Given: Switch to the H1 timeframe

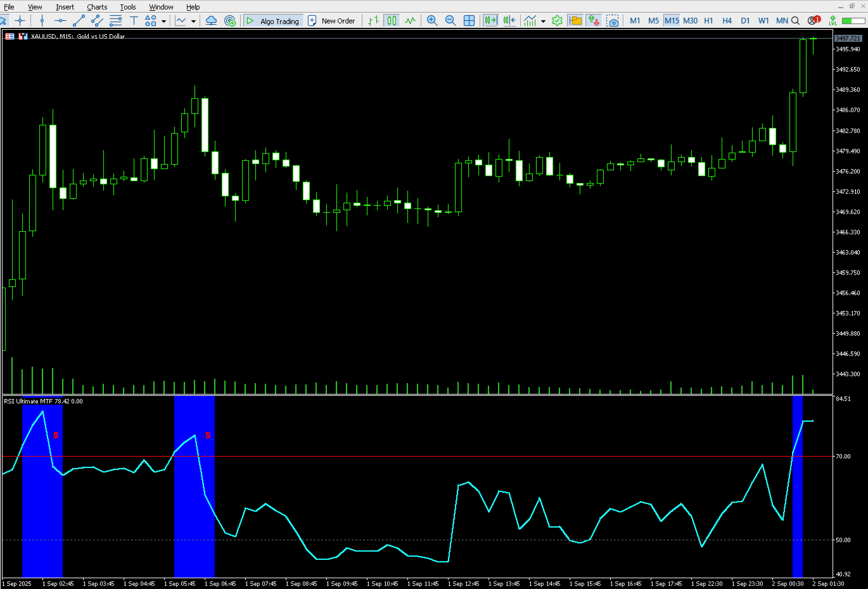Looking at the screenshot, I should click(x=708, y=21).
